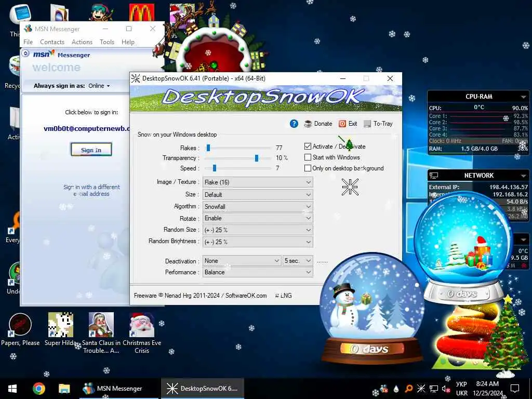Click the Sign In button in MSN Messenger
532x399 pixels.
[x=91, y=150]
